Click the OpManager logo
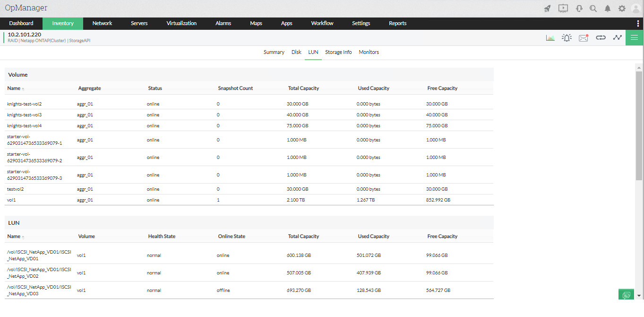644x317 pixels. pos(26,8)
